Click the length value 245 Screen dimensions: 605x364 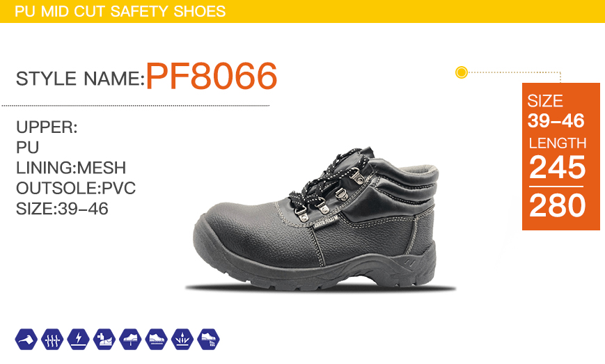tap(557, 167)
